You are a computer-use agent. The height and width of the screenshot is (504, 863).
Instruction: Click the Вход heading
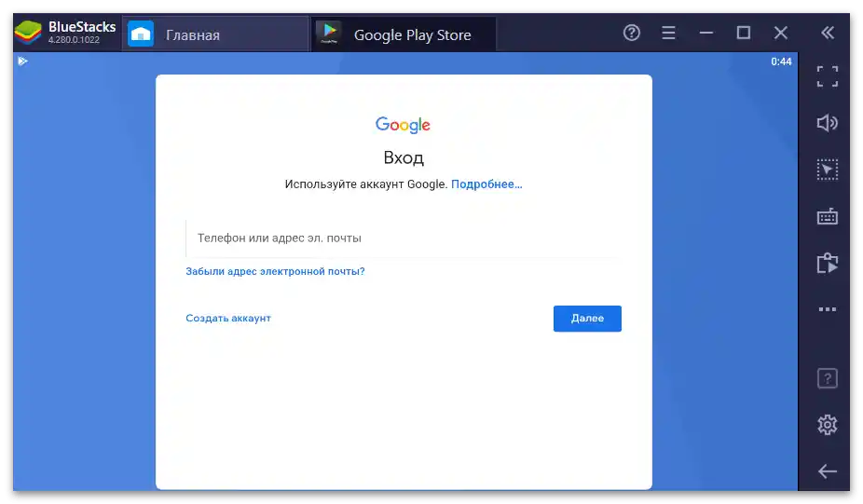404,158
